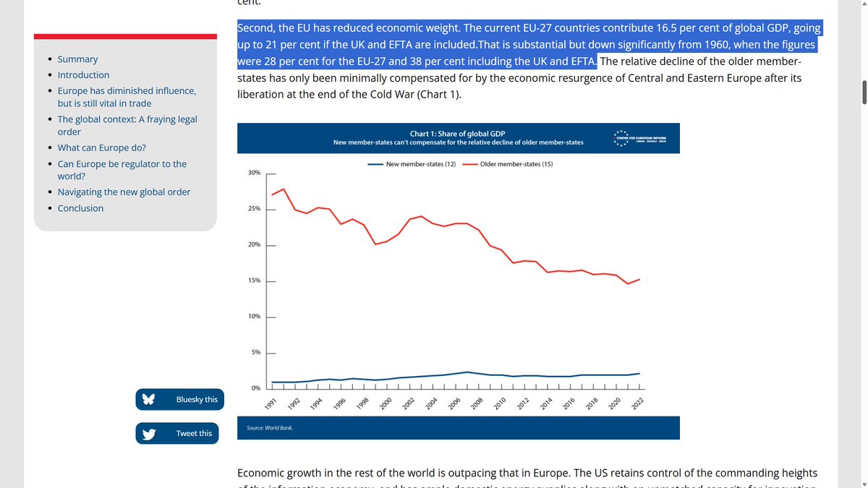The width and height of the screenshot is (868, 488).
Task: Click the Bluesky butterfly icon
Action: [148, 399]
